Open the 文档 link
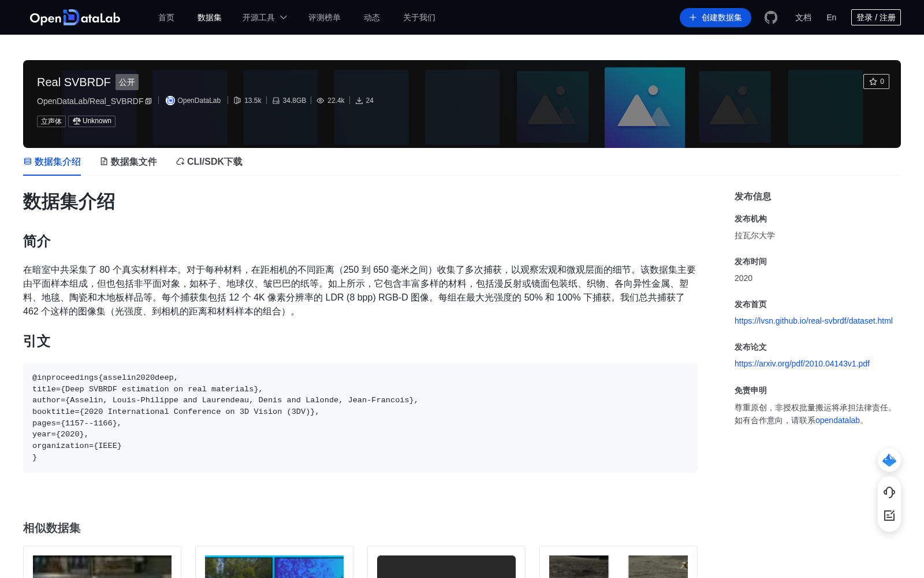This screenshot has width=924, height=578. click(x=803, y=17)
